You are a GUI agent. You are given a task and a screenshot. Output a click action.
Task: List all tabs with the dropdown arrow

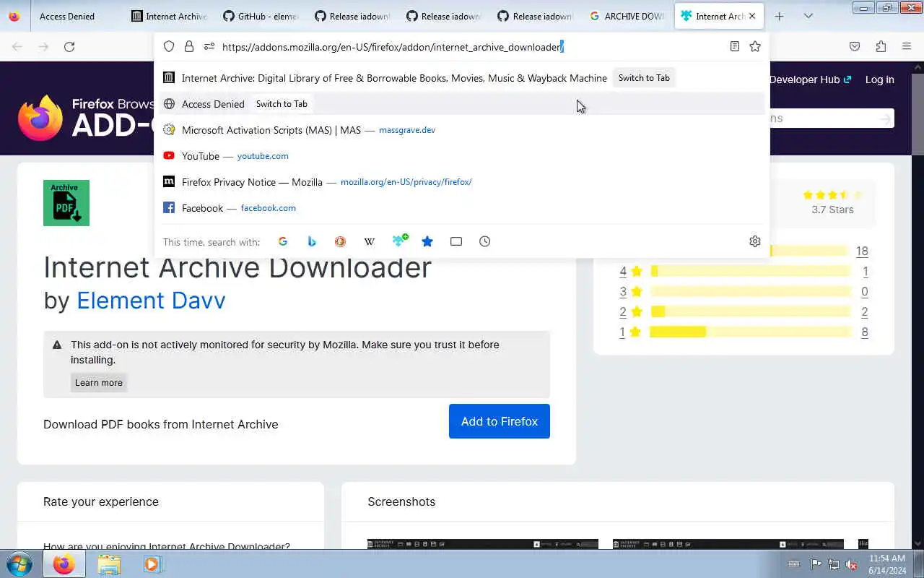(x=808, y=16)
